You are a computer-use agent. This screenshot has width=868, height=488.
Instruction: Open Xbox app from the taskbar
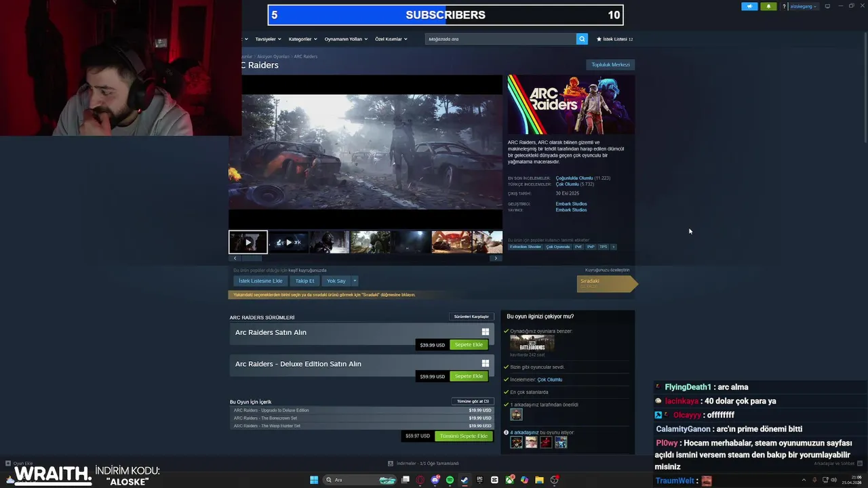[x=509, y=480]
